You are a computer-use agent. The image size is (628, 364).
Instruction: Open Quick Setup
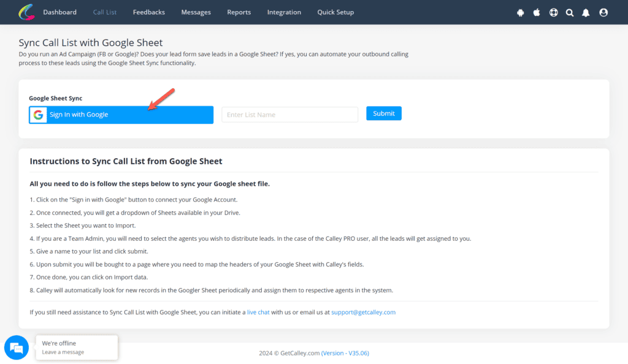click(x=335, y=12)
